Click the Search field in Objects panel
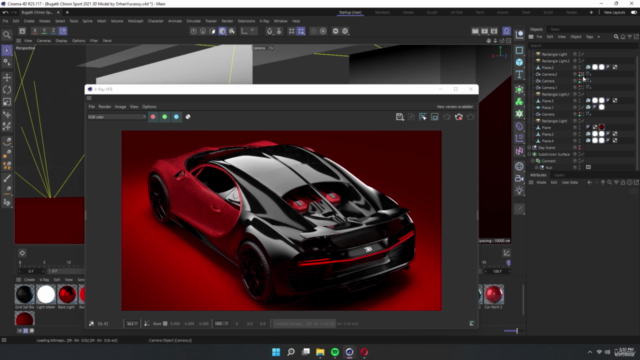This screenshot has height=360, width=640. (x=582, y=45)
